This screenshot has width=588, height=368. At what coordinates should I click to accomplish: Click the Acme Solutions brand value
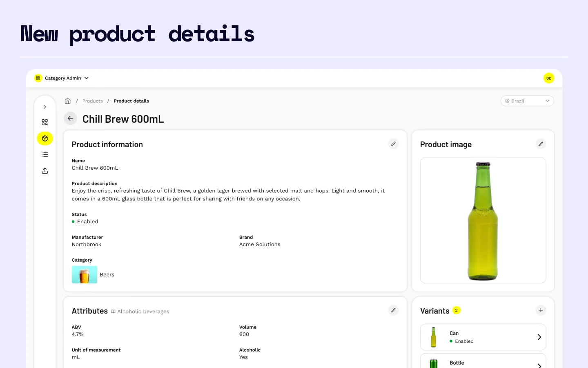[260, 245]
